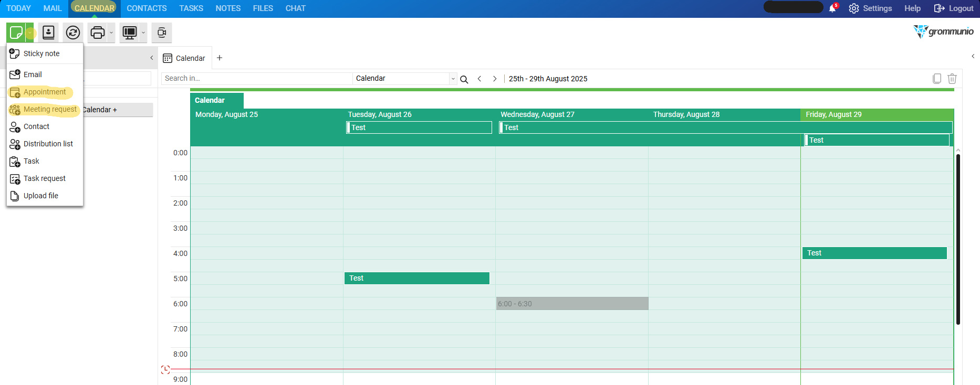Open the CHAT tab

coord(296,8)
